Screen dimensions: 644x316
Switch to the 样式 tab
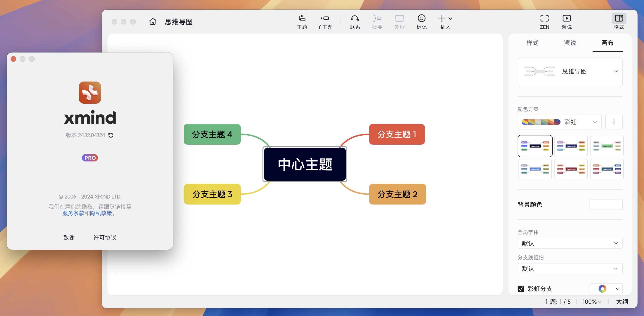pos(532,43)
